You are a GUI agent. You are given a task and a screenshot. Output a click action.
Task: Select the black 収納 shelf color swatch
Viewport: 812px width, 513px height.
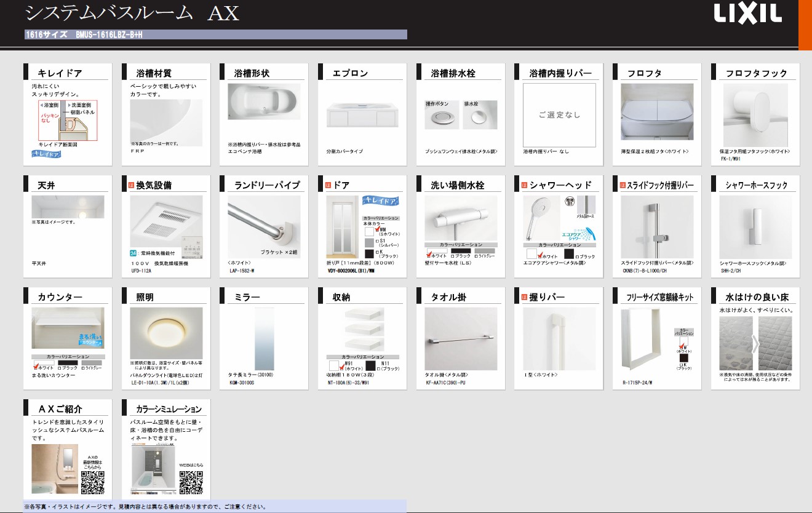[x=370, y=366]
